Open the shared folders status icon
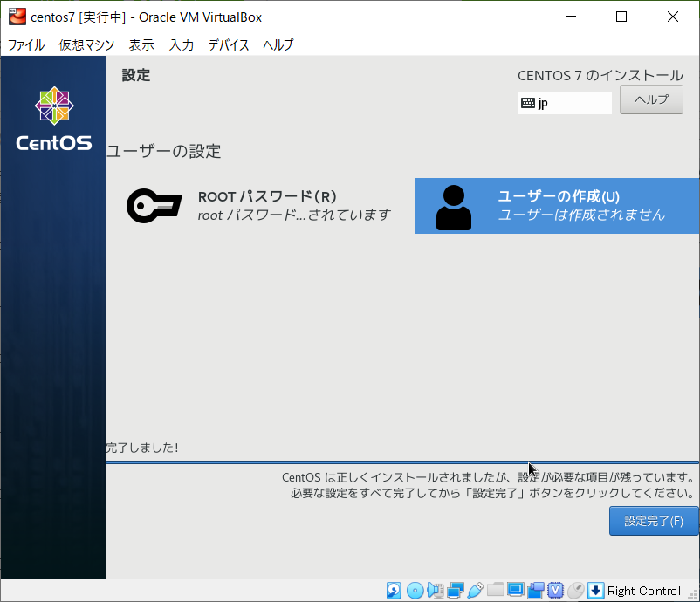This screenshot has width=700, height=602. [x=496, y=591]
